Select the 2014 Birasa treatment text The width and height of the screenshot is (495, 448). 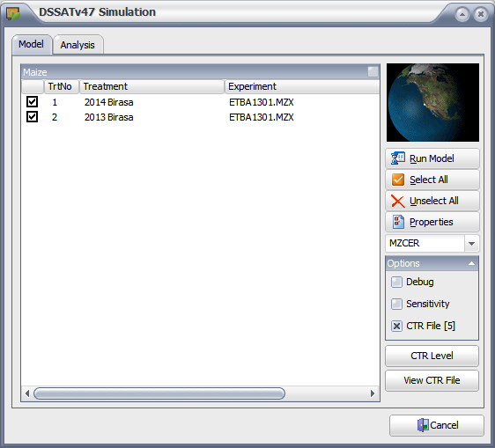(x=108, y=102)
